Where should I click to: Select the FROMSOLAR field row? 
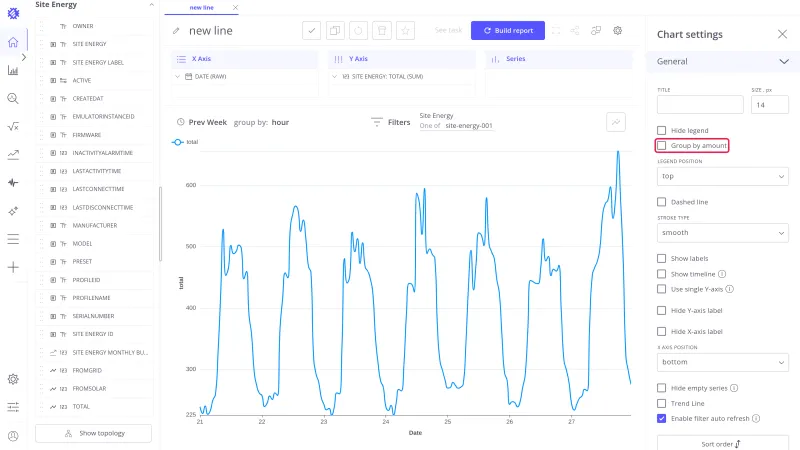click(94, 389)
